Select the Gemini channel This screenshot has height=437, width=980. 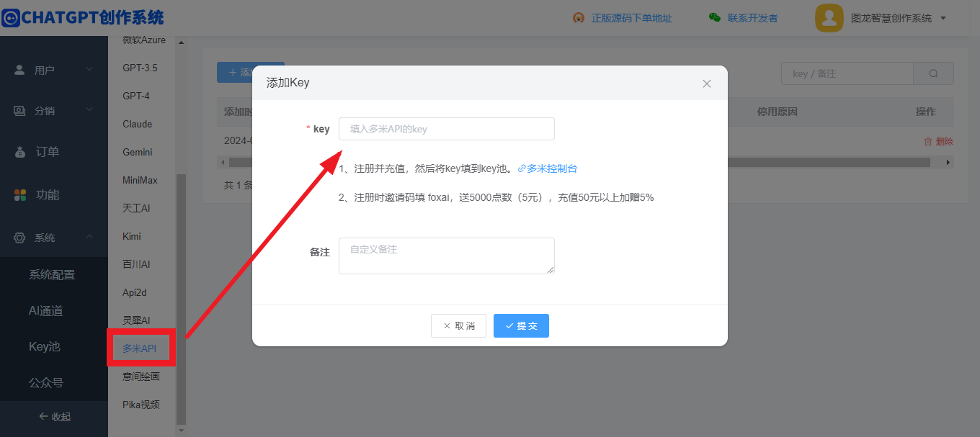click(x=137, y=152)
